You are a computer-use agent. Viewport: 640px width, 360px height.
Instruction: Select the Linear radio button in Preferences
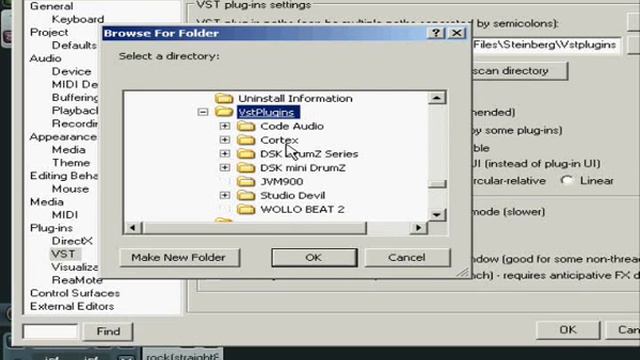567,180
